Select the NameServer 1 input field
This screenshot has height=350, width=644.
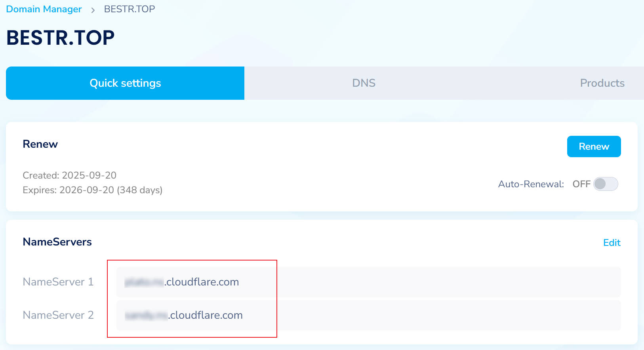(368, 282)
